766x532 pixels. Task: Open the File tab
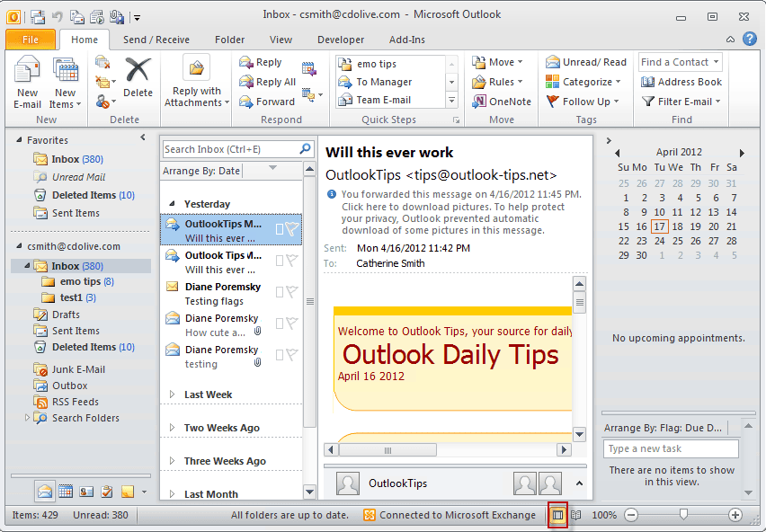[x=31, y=40]
